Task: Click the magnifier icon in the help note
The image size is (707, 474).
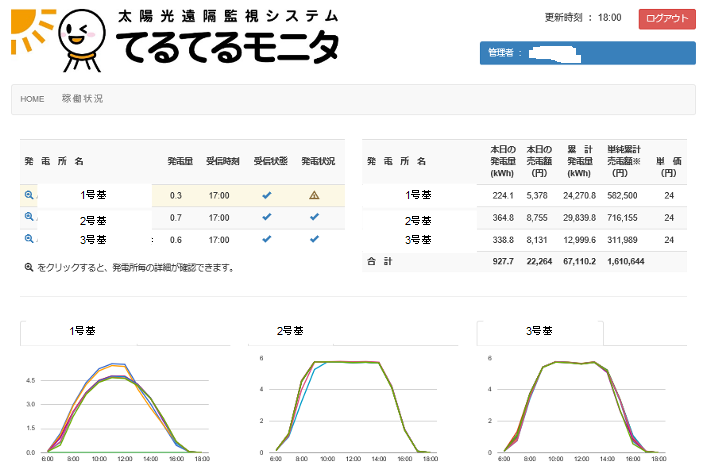Action: pos(29,267)
